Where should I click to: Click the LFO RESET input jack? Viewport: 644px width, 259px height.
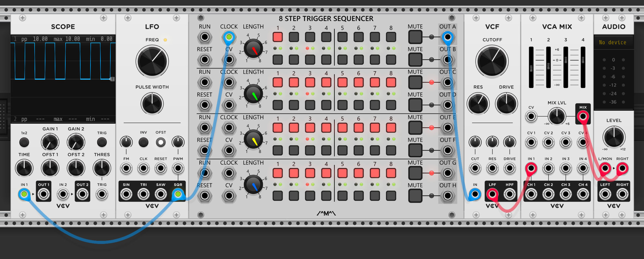click(x=161, y=168)
